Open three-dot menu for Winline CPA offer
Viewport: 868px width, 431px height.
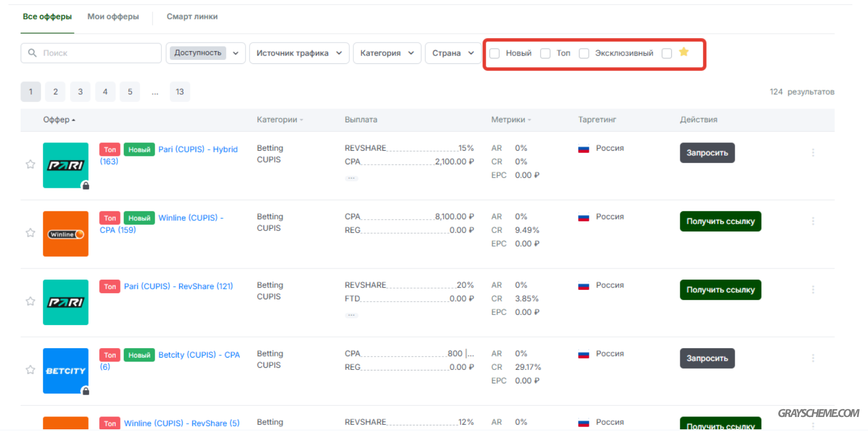[x=813, y=221]
